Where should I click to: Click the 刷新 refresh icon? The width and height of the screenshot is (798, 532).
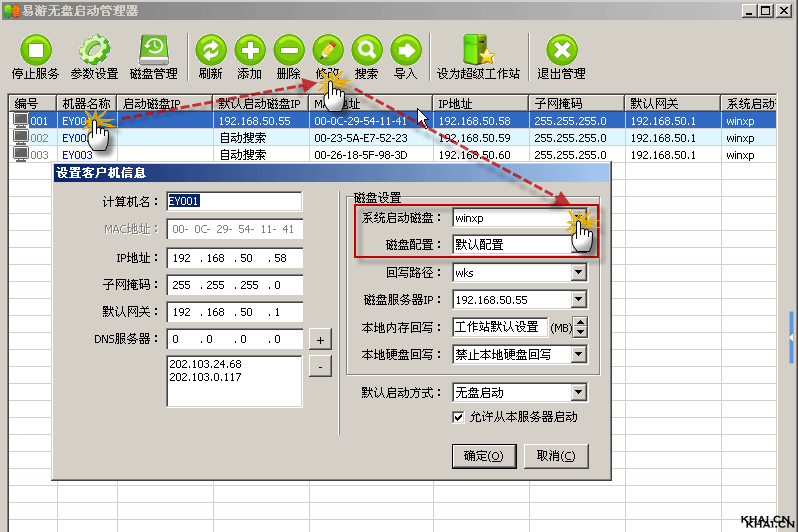tap(210, 50)
